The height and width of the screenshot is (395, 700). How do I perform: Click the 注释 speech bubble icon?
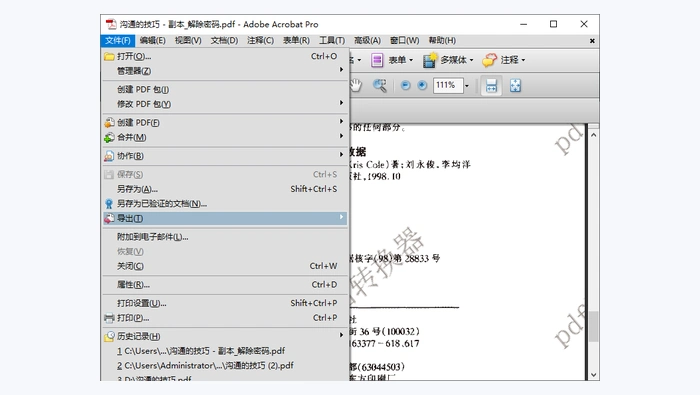click(489, 60)
